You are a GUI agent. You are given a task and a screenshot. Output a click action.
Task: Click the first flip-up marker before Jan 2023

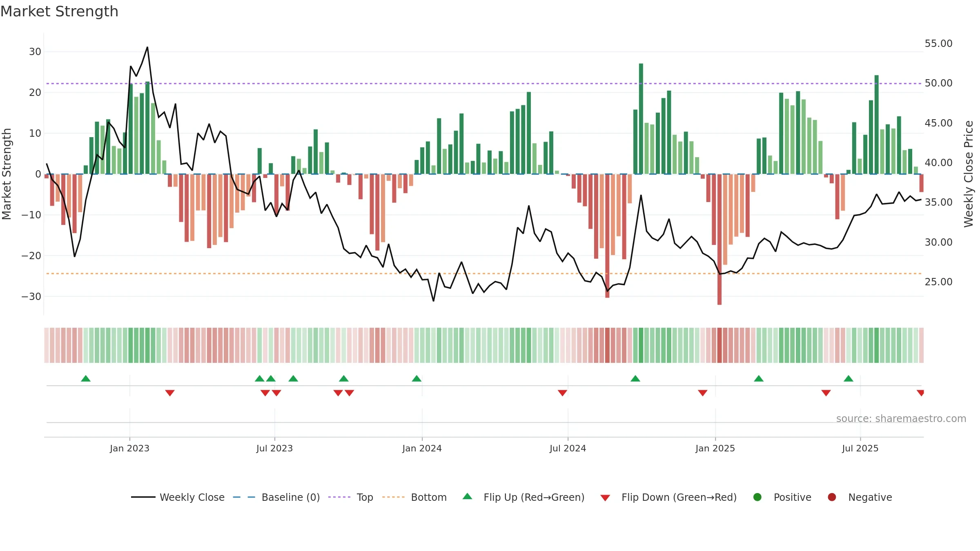point(86,378)
